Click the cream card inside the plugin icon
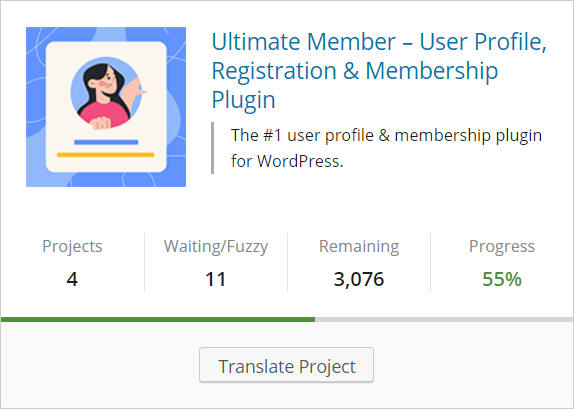The height and width of the screenshot is (409, 574). [106, 107]
